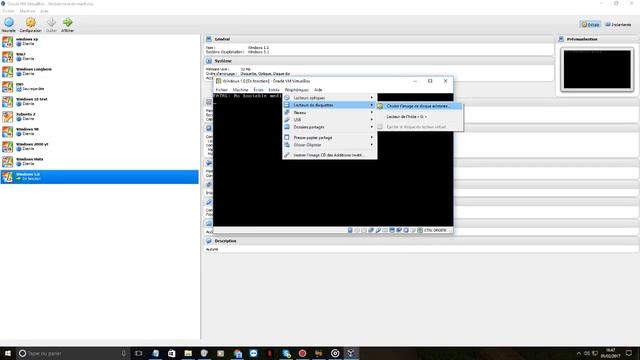Open Fichier menu in VirtualBox Manager window

click(x=9, y=11)
